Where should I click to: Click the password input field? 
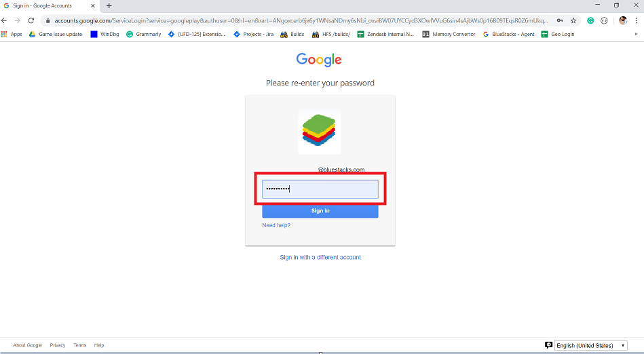(x=320, y=189)
